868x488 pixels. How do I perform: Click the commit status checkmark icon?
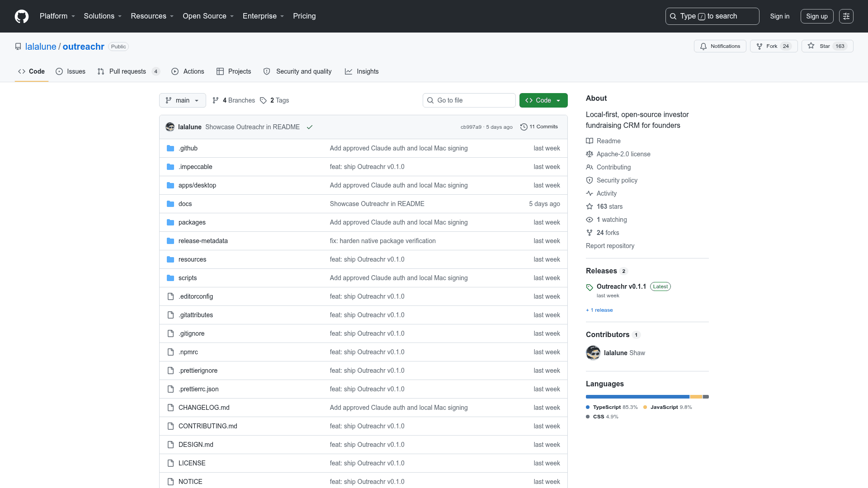(310, 127)
